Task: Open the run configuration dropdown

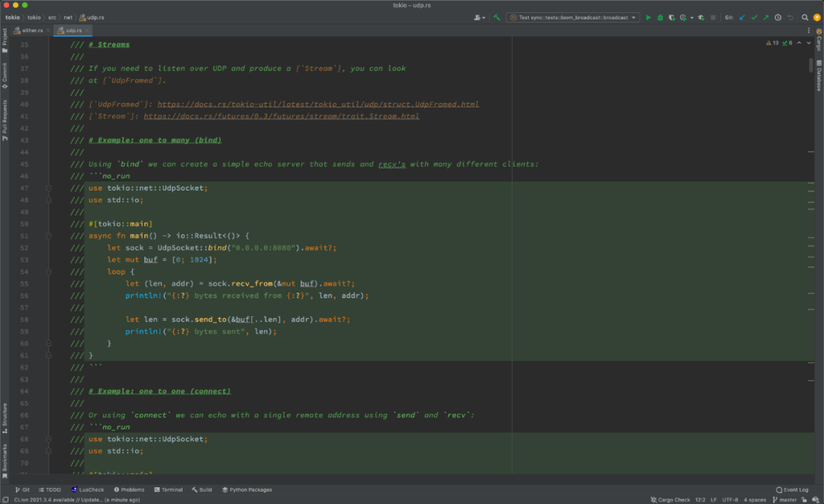Action: click(573, 18)
